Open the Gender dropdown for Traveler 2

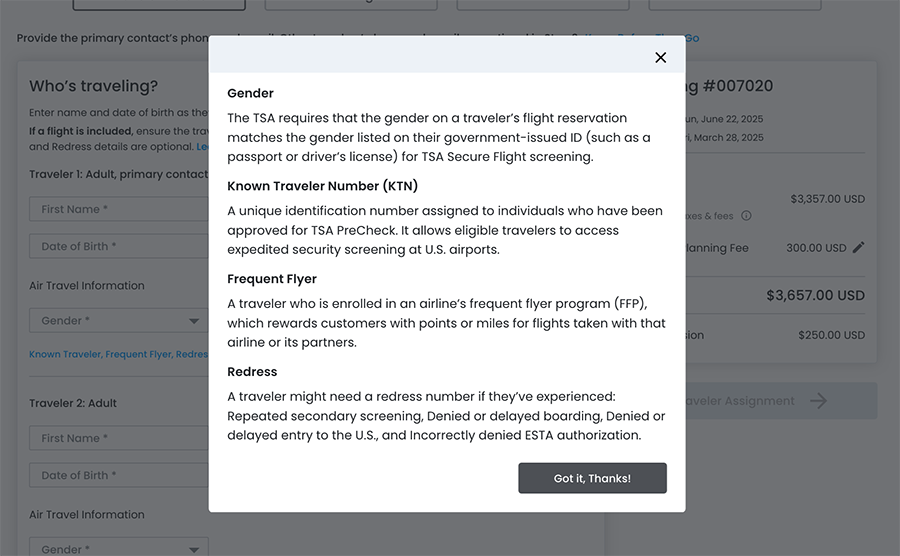pos(119,548)
